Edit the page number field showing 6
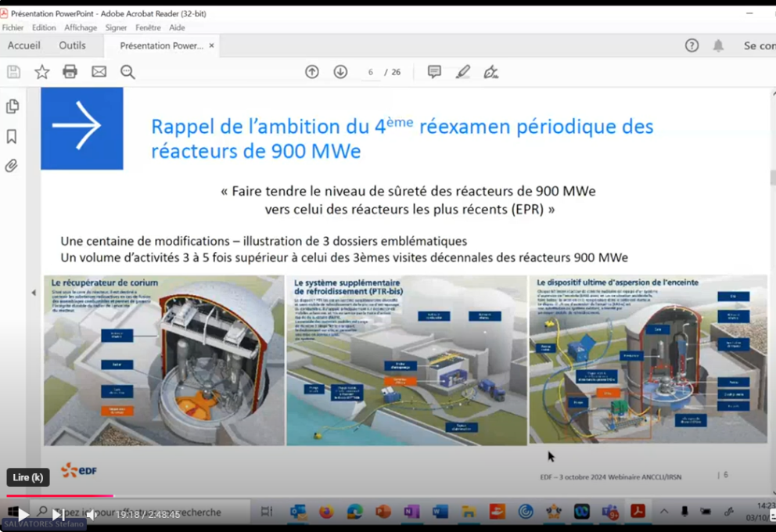The image size is (776, 532). point(370,71)
